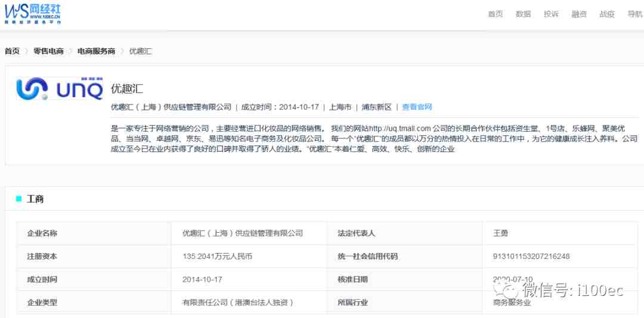The width and height of the screenshot is (644, 318).
Task: Select credit code 913101153207216248
Action: tap(531, 257)
